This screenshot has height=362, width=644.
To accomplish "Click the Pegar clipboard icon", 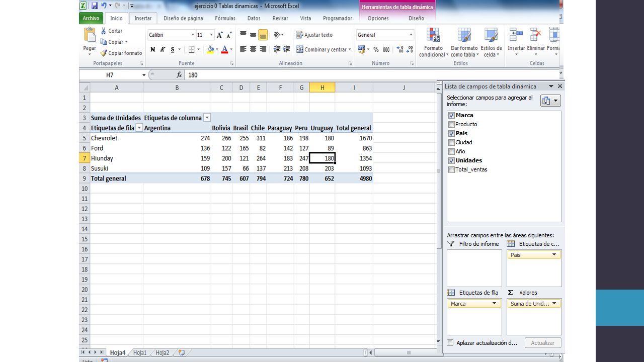I will [90, 35].
